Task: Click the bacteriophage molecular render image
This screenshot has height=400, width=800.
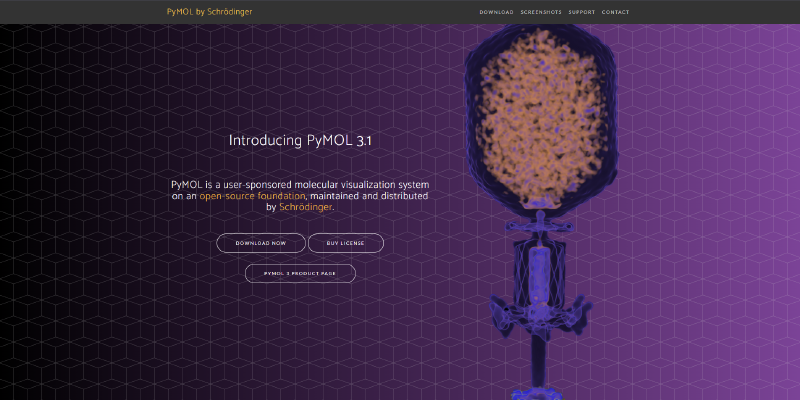Action: coord(541,212)
